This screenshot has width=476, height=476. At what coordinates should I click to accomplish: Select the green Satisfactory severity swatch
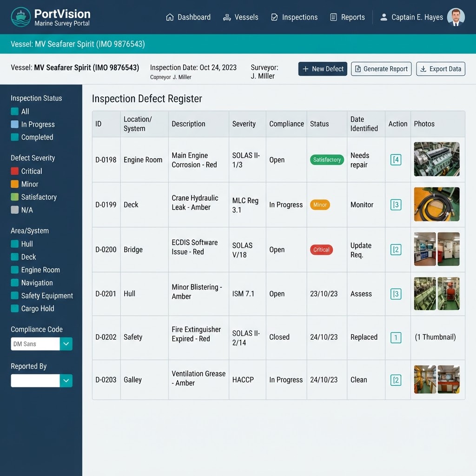[14, 197]
